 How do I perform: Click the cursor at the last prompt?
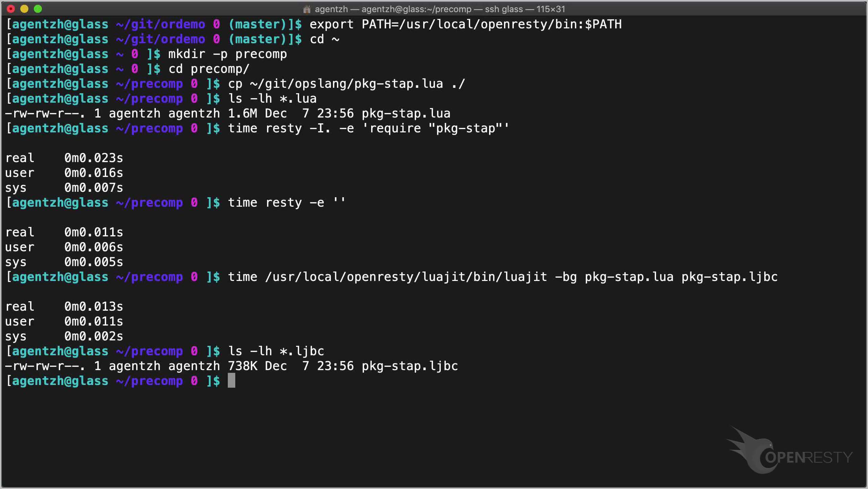pos(232,381)
